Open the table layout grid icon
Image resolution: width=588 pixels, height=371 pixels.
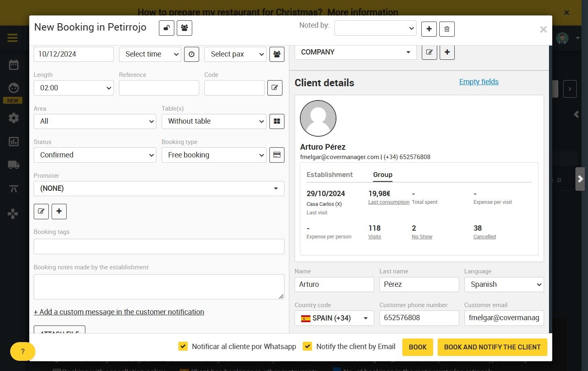coord(277,121)
